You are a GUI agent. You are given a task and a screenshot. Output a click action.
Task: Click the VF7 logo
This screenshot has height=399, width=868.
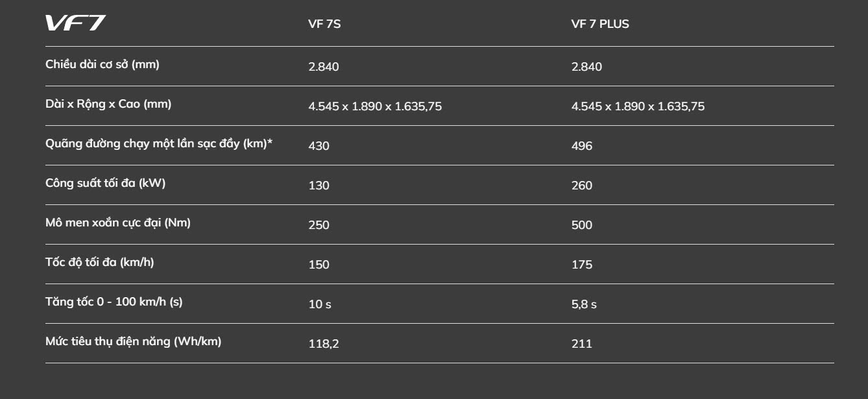pos(75,23)
